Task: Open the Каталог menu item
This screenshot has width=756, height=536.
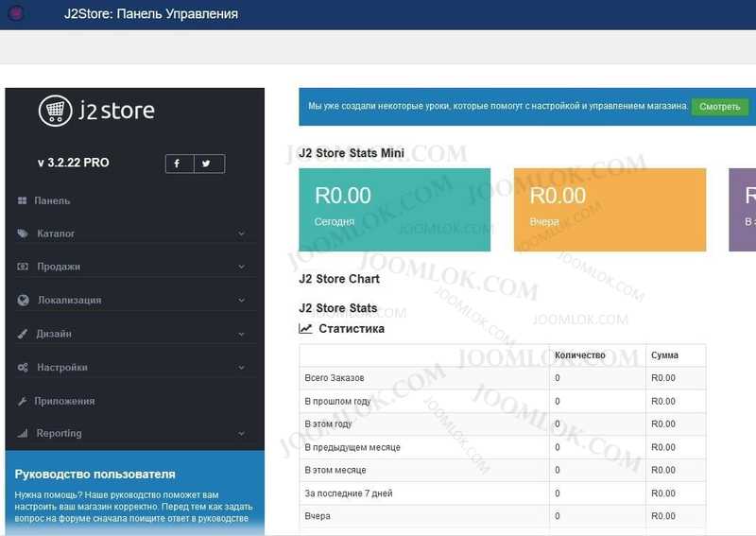Action: pos(56,233)
